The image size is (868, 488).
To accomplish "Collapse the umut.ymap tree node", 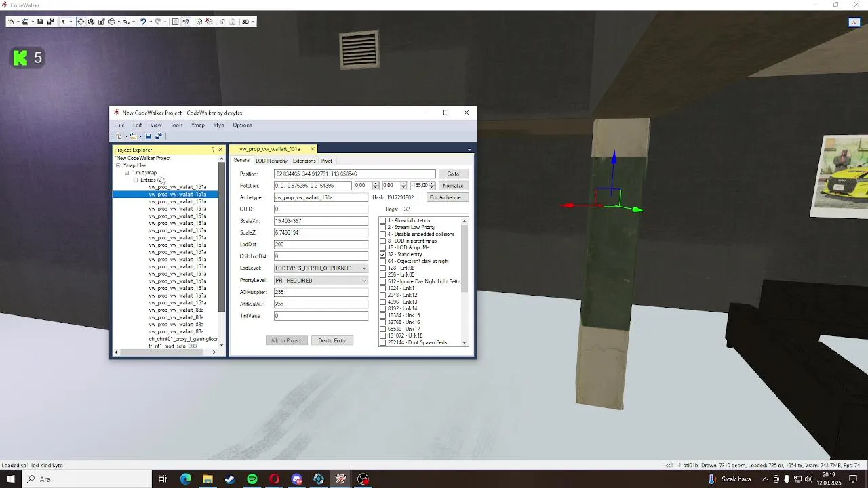I will point(127,173).
